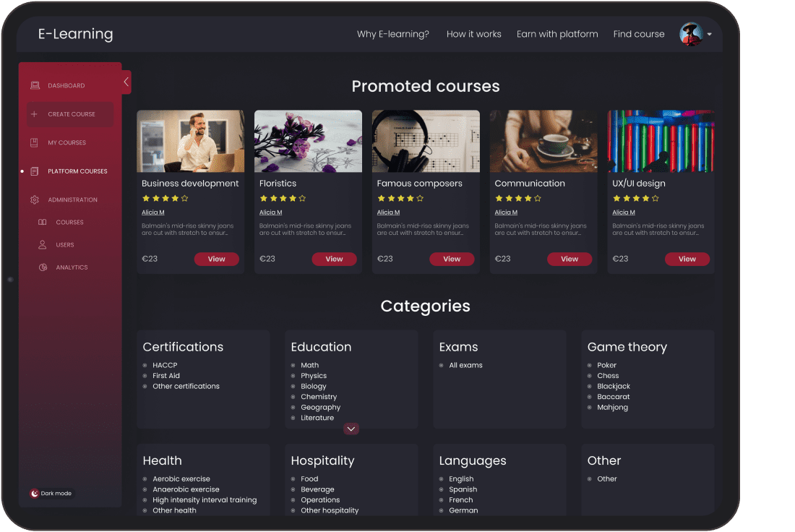
Task: Click the Administration gear icon
Action: pos(35,200)
